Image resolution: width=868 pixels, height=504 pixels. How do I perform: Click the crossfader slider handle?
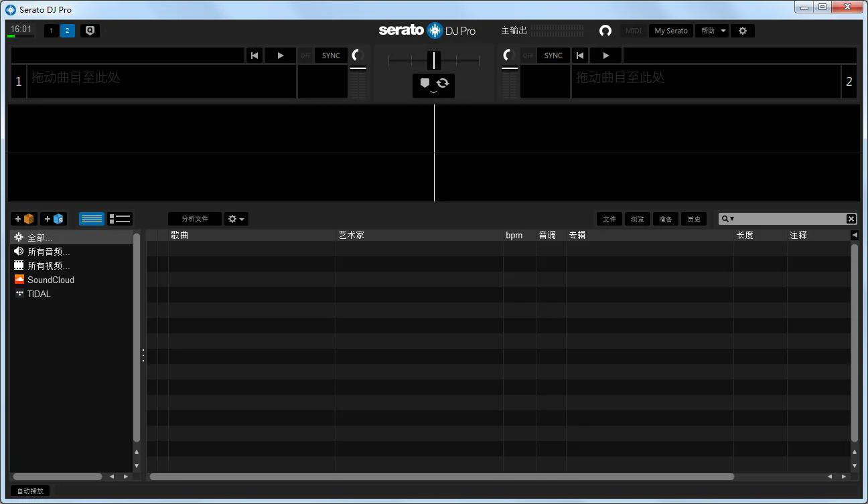(x=434, y=60)
